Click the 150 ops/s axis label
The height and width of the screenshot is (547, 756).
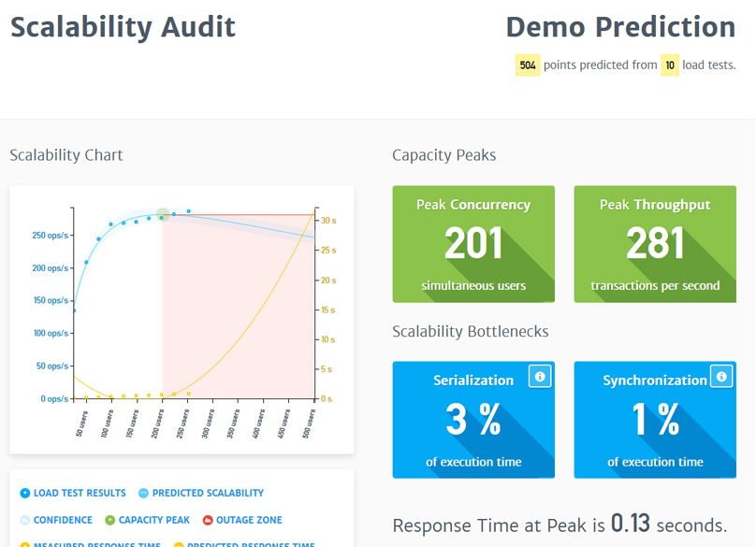[51, 300]
